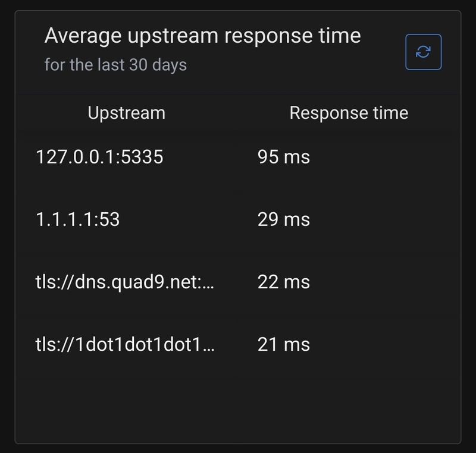Click the 'for the last 30 days' subtitle
The image size is (476, 453).
click(x=115, y=64)
